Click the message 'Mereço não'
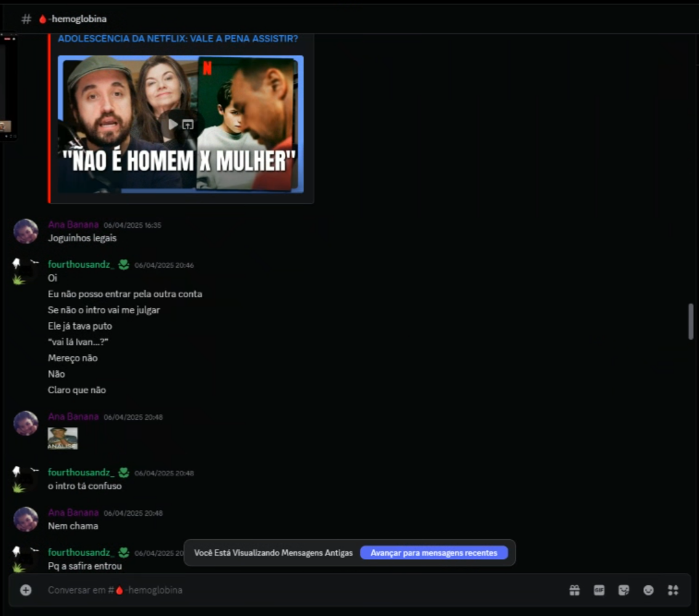699x616 pixels. tap(73, 359)
